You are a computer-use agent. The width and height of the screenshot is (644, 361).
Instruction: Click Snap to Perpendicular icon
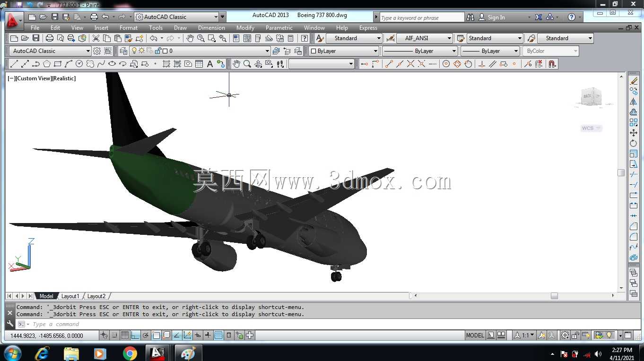[482, 64]
